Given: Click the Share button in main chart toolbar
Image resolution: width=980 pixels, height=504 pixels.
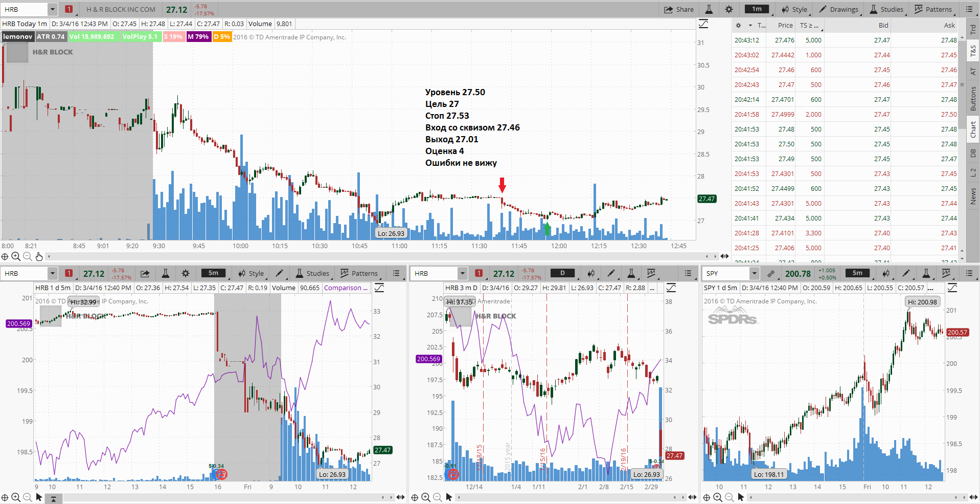Looking at the screenshot, I should 678,9.
